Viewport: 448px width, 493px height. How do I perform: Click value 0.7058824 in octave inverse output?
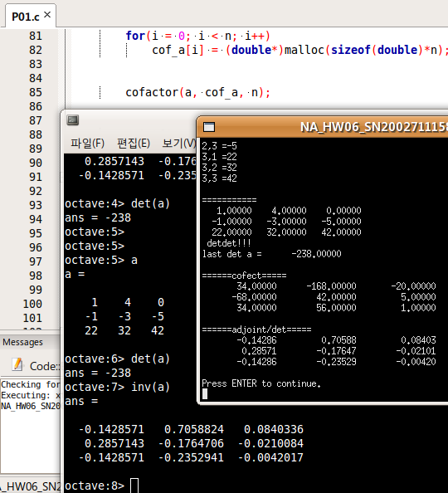194,429
